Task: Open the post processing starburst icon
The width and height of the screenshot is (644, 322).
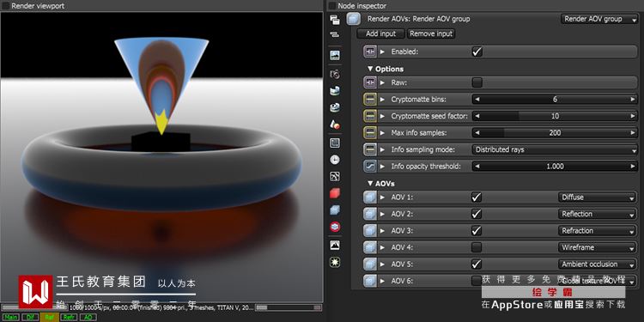Action: [335, 262]
